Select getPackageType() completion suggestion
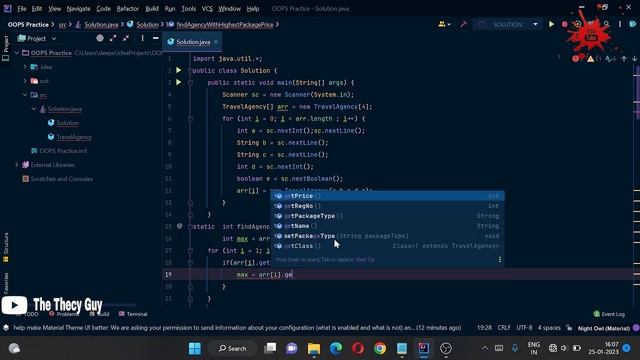Image resolution: width=640 pixels, height=360 pixels. pyautogui.click(x=387, y=216)
